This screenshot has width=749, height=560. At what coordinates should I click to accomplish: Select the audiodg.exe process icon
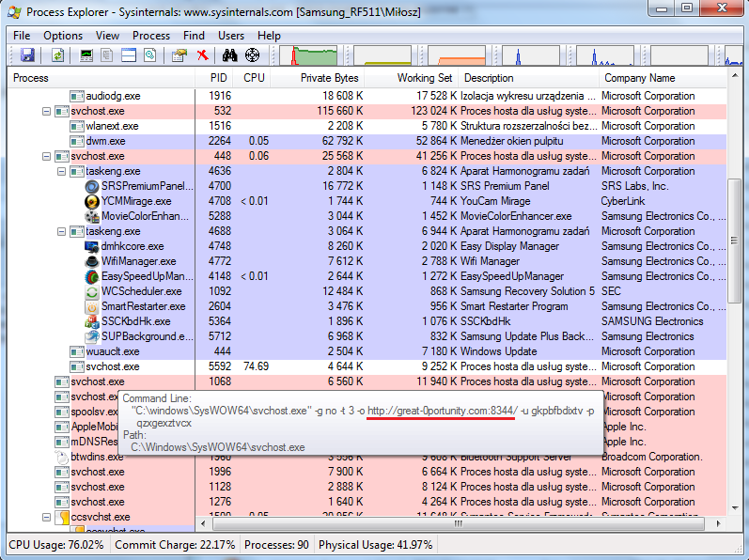(x=76, y=96)
